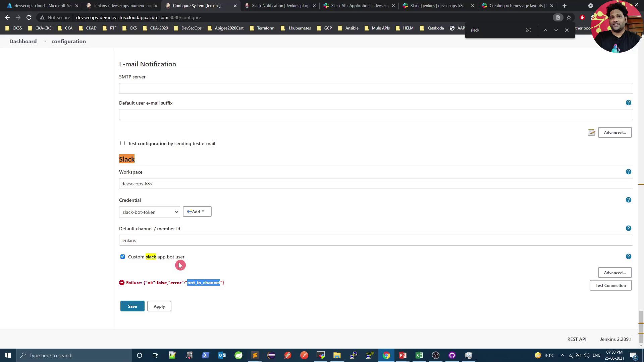The height and width of the screenshot is (362, 644).
Task: Open help for Custom slack app bot user
Action: click(x=628, y=256)
